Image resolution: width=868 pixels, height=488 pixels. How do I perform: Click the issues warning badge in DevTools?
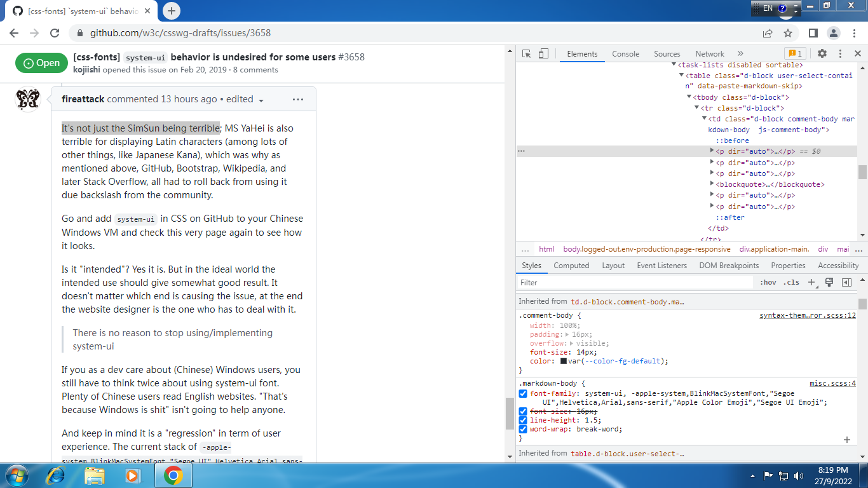click(x=795, y=54)
